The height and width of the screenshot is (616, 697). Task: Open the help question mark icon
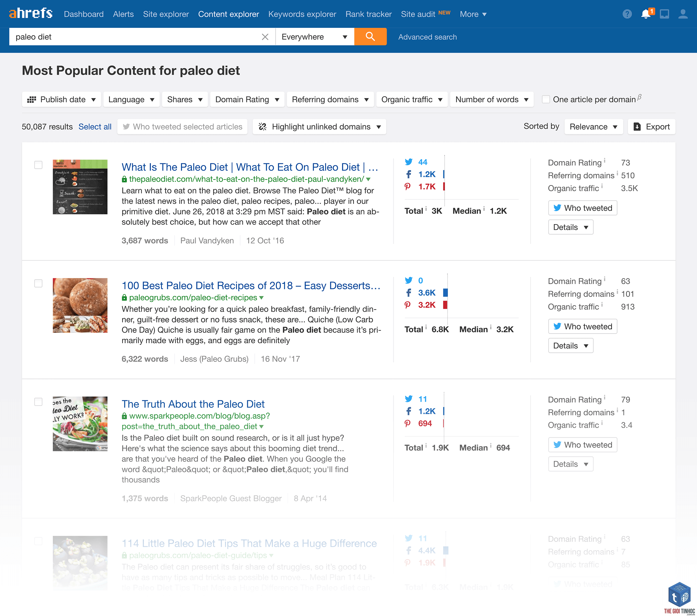pos(627,14)
